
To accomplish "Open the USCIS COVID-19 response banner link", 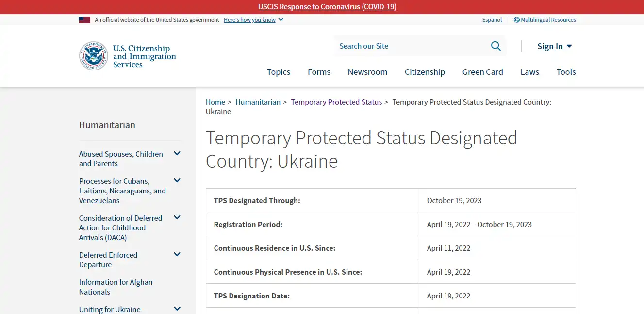I will click(328, 6).
